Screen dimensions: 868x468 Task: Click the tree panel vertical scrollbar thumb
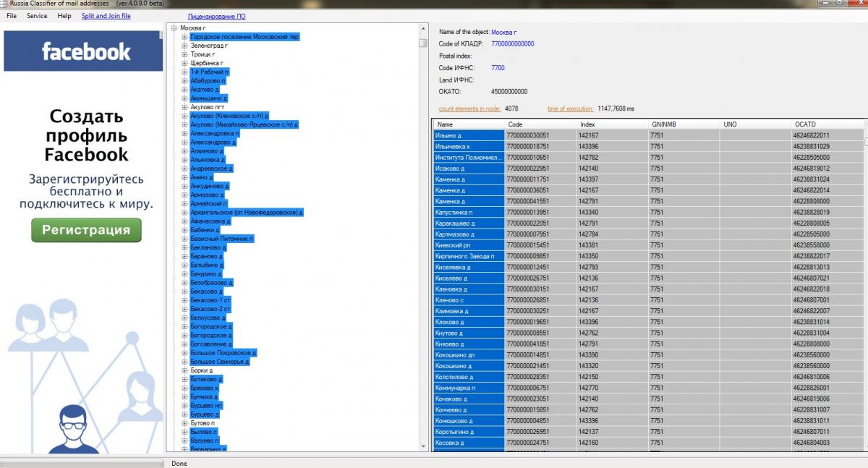(x=423, y=42)
